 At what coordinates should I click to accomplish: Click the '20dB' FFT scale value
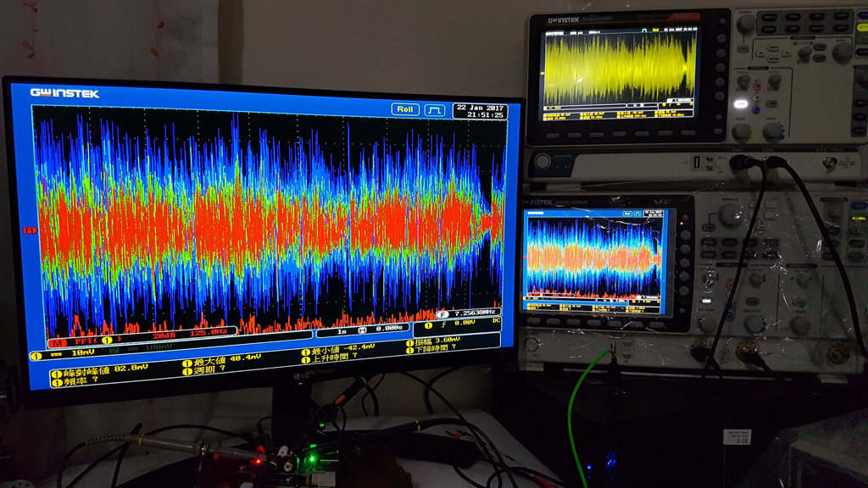164,335
